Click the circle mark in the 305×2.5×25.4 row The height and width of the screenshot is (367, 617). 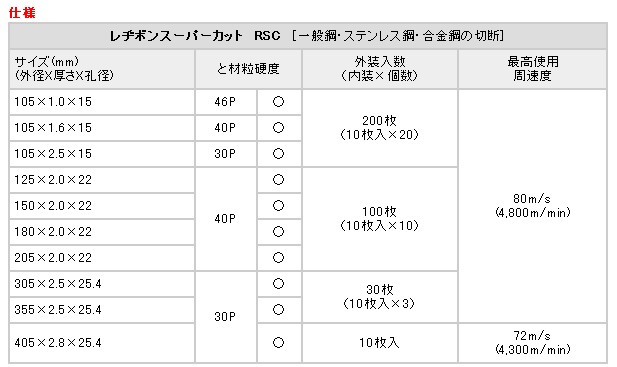278,284
